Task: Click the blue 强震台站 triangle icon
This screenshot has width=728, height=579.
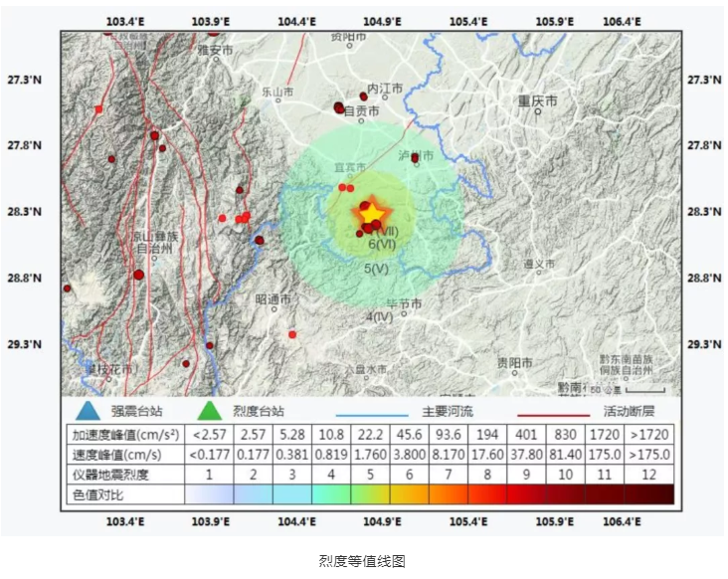Action: [x=88, y=410]
